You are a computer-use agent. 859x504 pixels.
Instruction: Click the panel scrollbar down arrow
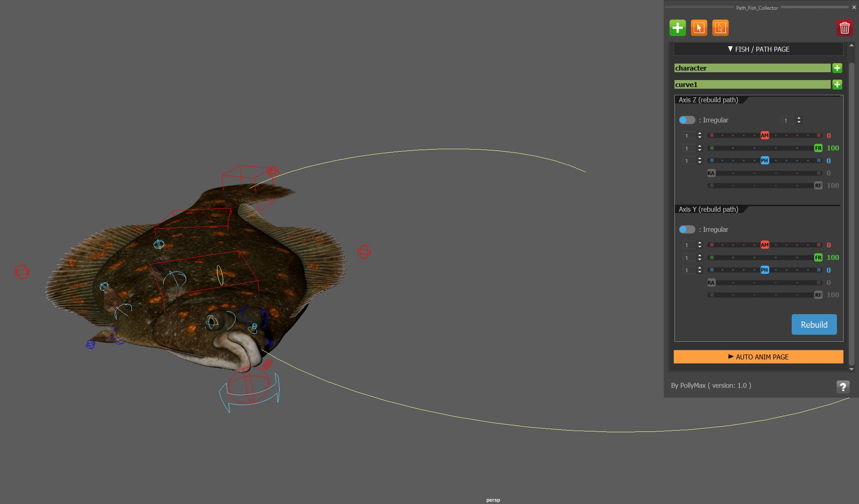(852, 369)
